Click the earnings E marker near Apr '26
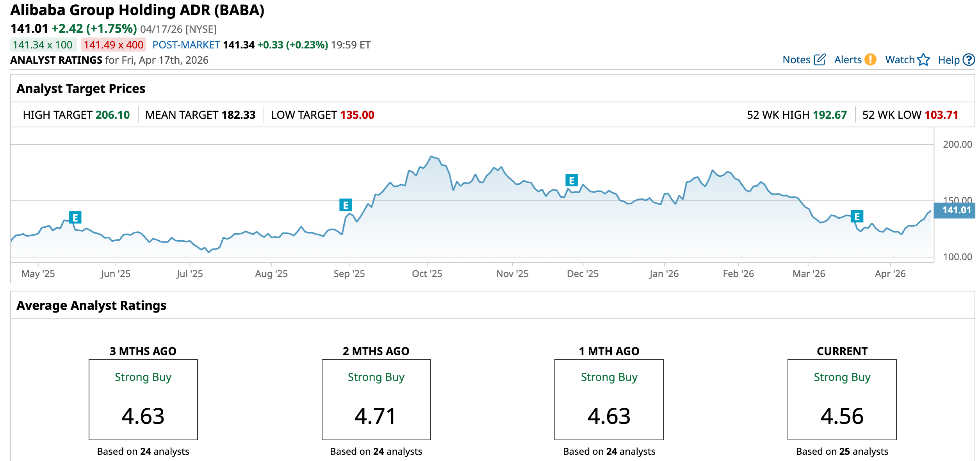 pyautogui.click(x=857, y=216)
